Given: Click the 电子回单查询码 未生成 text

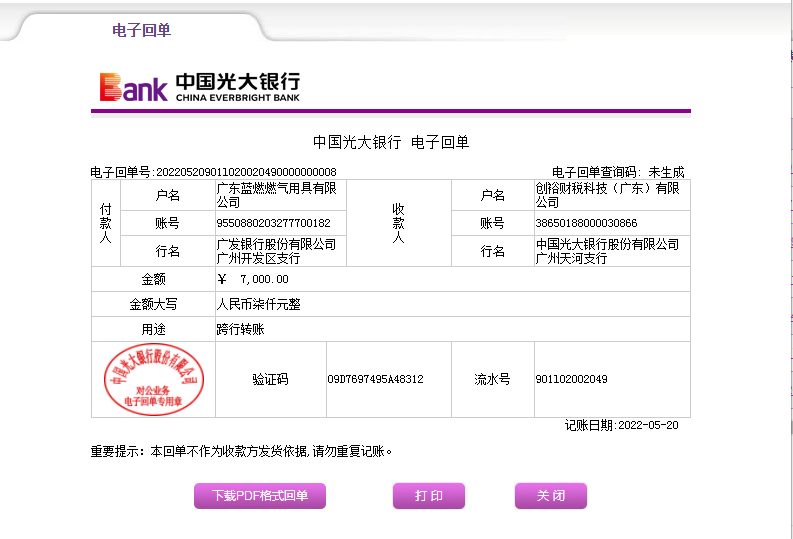Looking at the screenshot, I should pyautogui.click(x=618, y=172).
